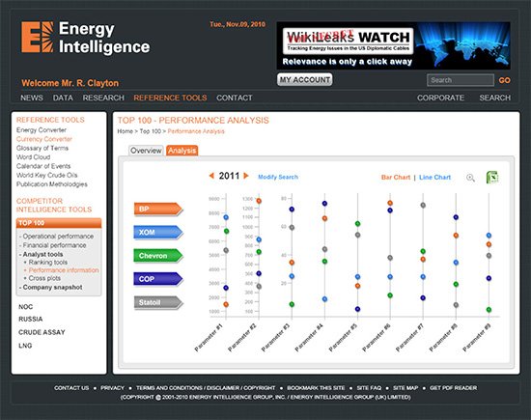The image size is (531, 420).
Task: Click Top 100 in the breadcrumb
Action: pyautogui.click(x=151, y=131)
